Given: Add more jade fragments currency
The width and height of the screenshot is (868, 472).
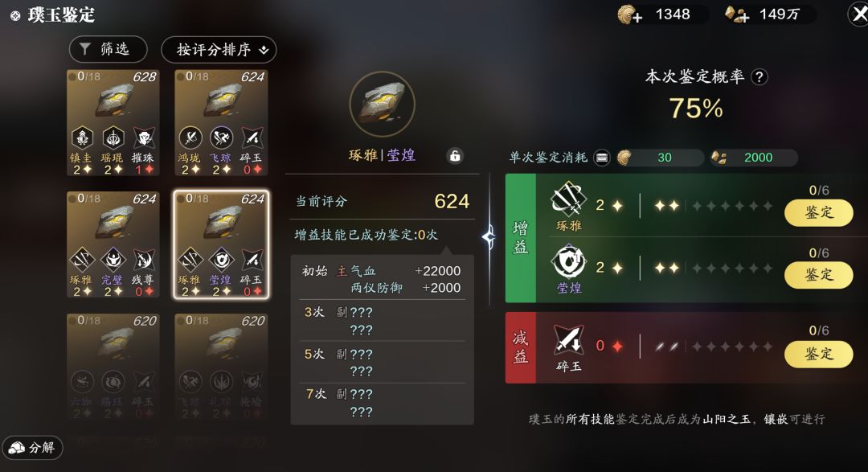Looking at the screenshot, I should 737,15.
